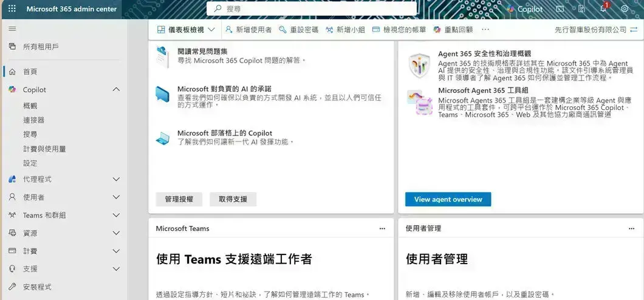Click the 取得支援 button

(x=233, y=199)
